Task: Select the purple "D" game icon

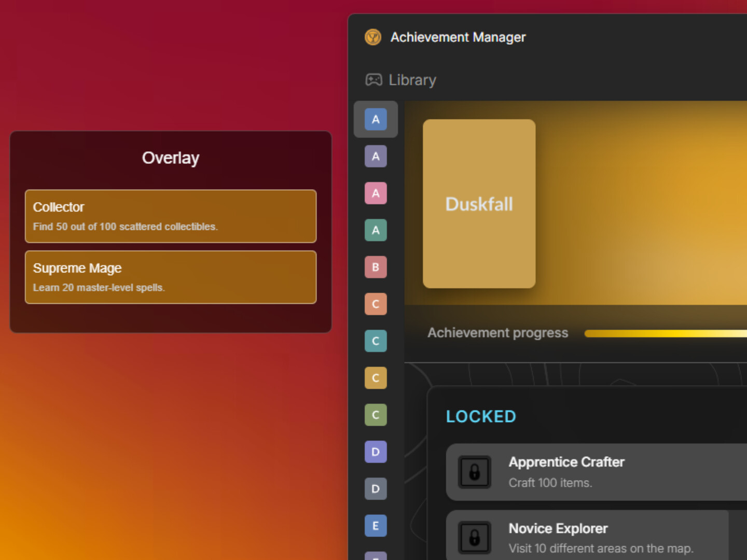Action: (x=375, y=452)
